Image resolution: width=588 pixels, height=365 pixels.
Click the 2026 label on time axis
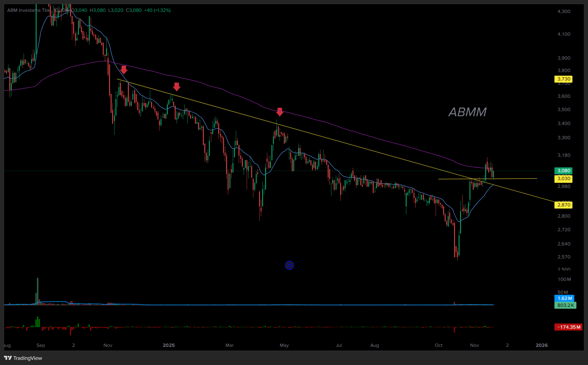pyautogui.click(x=541, y=345)
